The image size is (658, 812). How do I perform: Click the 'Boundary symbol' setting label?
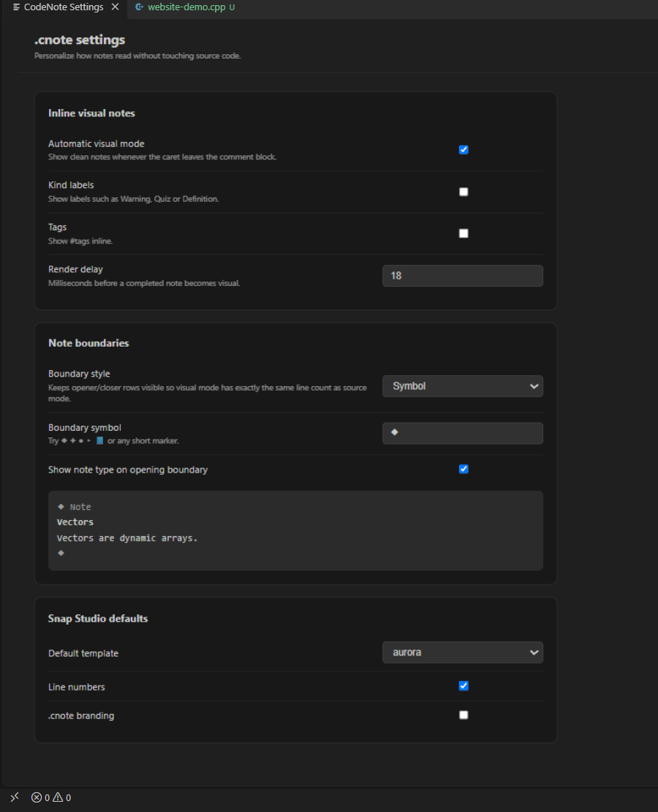point(84,427)
